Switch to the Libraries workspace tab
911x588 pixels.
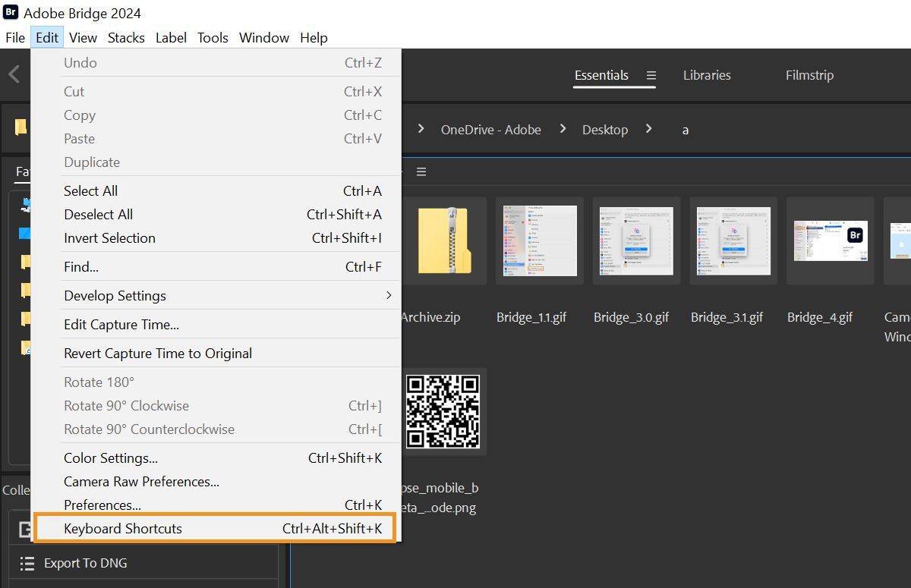(x=707, y=75)
